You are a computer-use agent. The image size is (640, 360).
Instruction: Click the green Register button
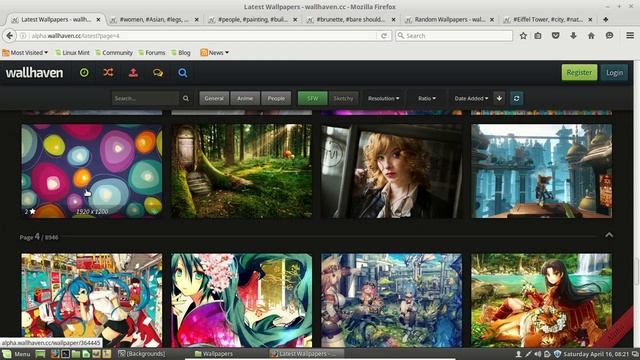pos(579,72)
